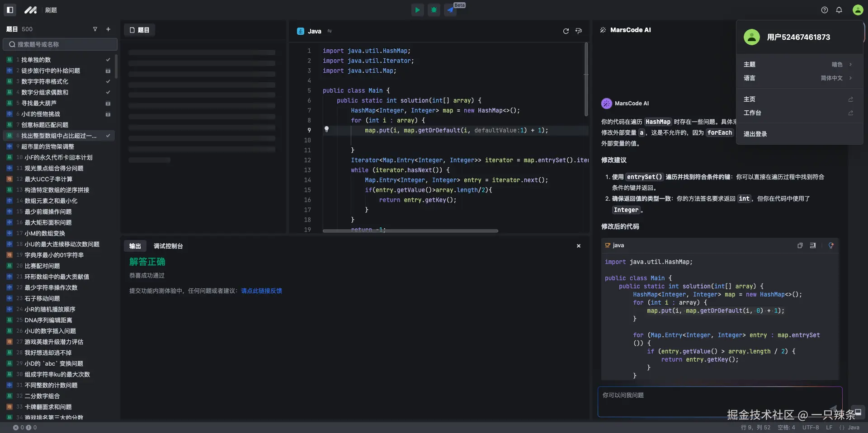Click the filter icon in problem list
868x433 pixels.
click(x=95, y=29)
